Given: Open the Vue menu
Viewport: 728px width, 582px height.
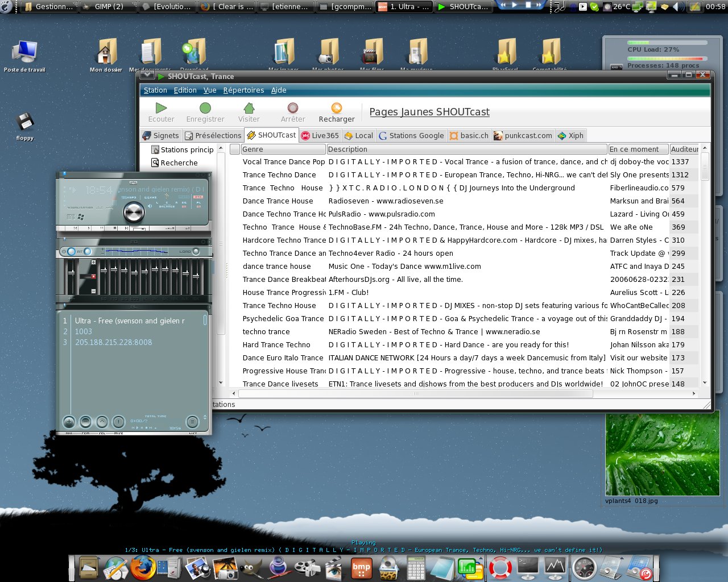Looking at the screenshot, I should pos(210,90).
